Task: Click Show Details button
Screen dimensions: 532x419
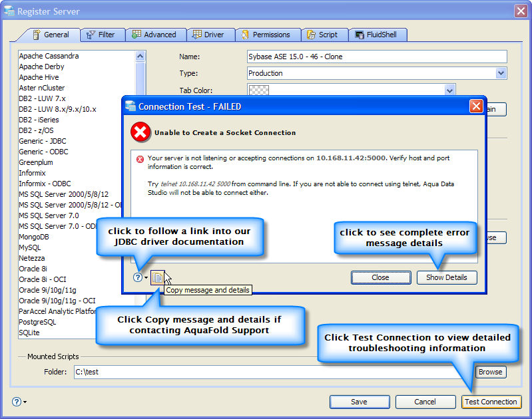Action: (447, 277)
